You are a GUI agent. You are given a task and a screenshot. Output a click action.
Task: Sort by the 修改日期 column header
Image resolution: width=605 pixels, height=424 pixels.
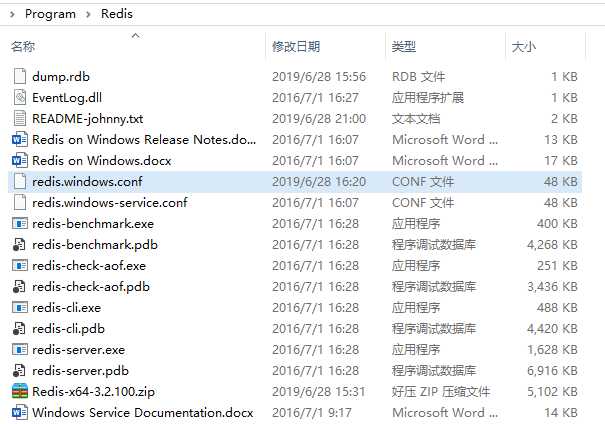(x=296, y=47)
